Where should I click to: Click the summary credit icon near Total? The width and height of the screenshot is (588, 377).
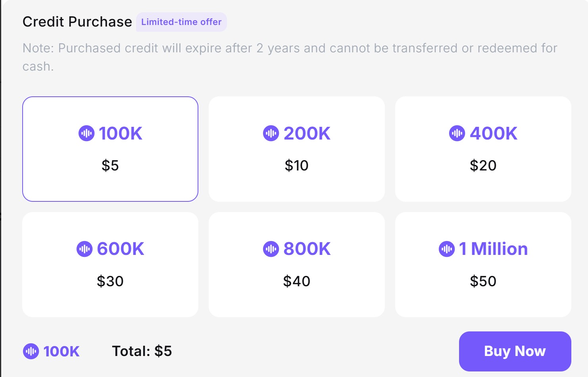click(x=31, y=351)
